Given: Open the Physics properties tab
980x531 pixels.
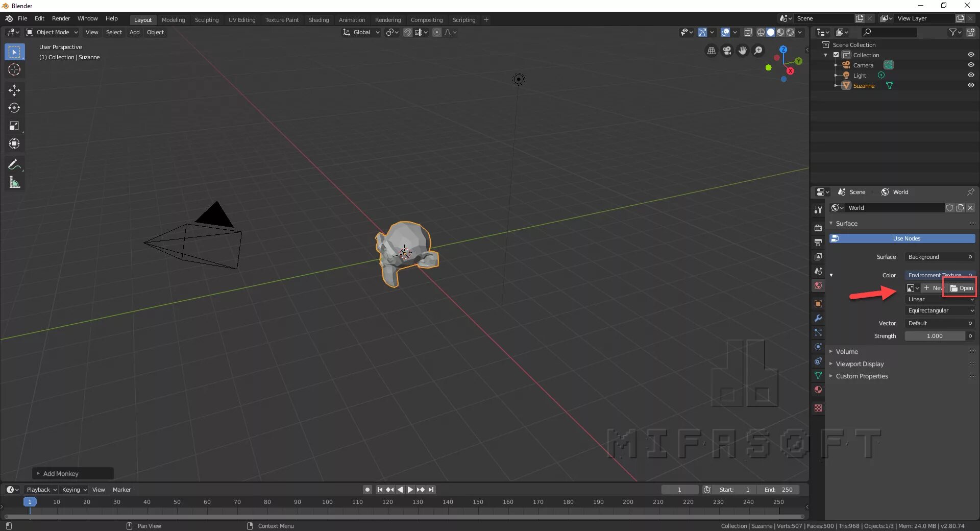Looking at the screenshot, I should click(818, 347).
